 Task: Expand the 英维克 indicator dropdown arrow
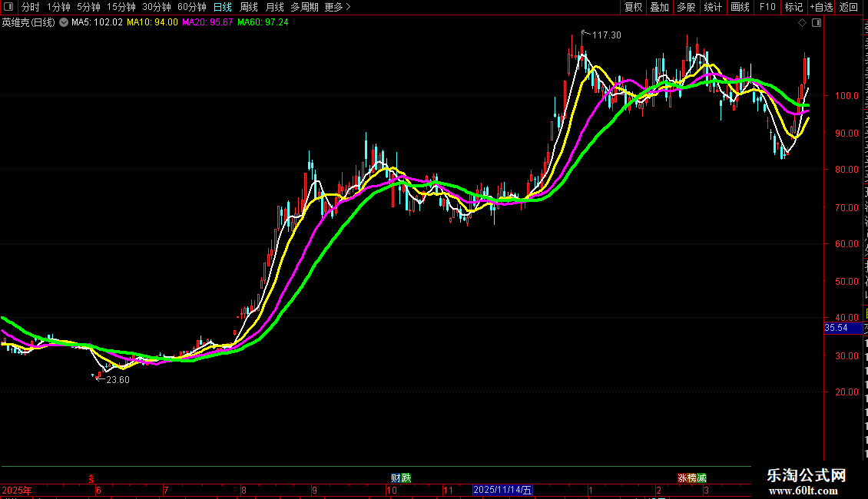click(x=64, y=23)
